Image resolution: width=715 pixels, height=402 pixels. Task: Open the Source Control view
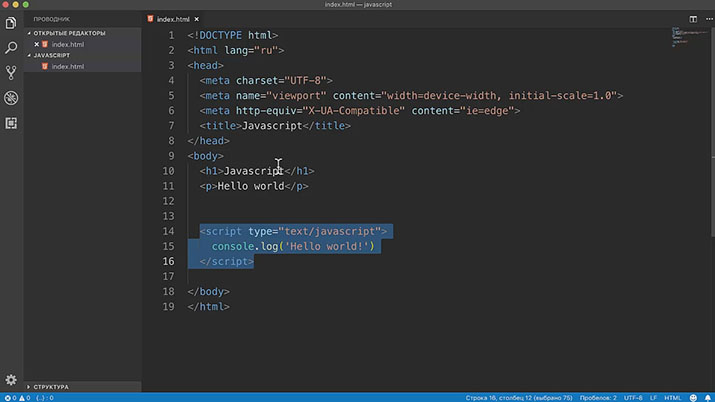[11, 72]
